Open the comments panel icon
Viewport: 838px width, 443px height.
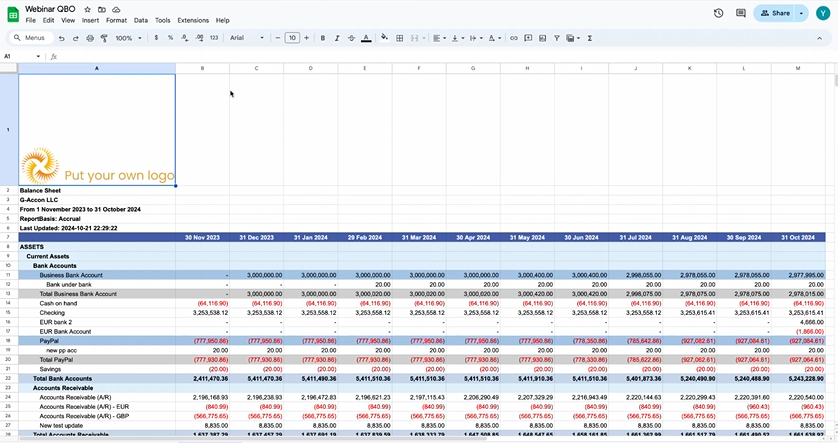[x=741, y=13]
